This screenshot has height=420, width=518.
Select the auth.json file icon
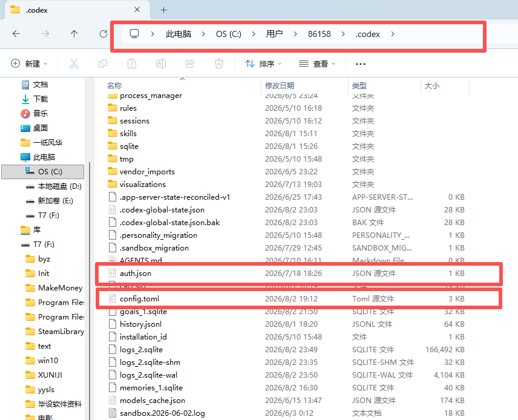point(113,274)
